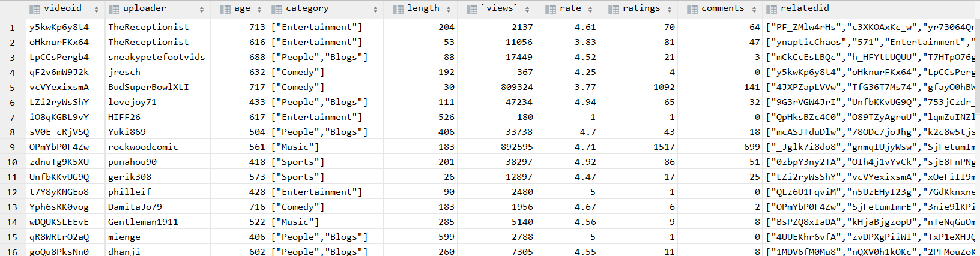The width and height of the screenshot is (980, 256).
Task: Click uploader cell DamitaJo79
Action: pos(135,207)
